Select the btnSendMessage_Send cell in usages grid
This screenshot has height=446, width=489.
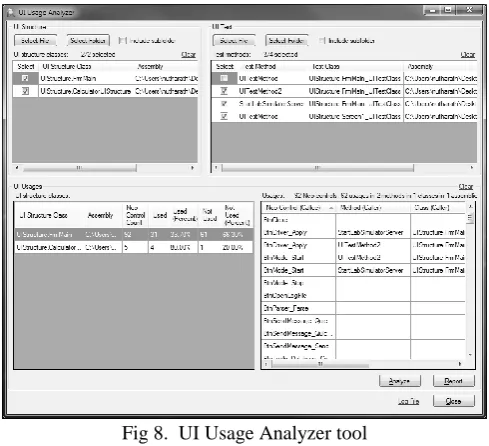coord(298,346)
